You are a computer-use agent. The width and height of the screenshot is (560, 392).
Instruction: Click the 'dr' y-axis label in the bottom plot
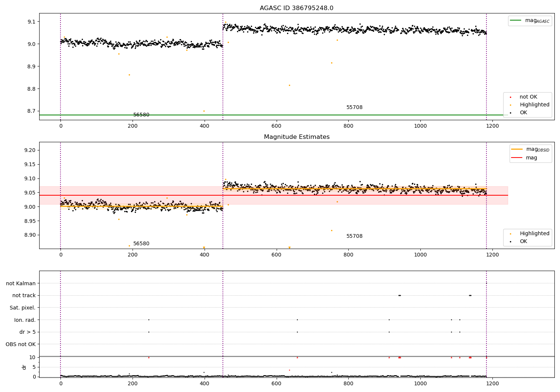click(x=24, y=367)
